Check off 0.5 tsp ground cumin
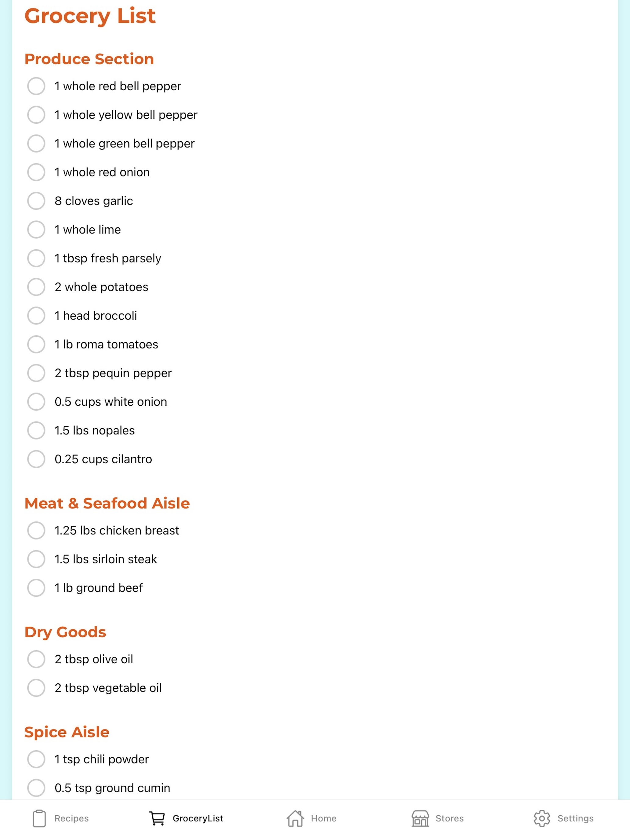The height and width of the screenshot is (840, 630). click(36, 787)
